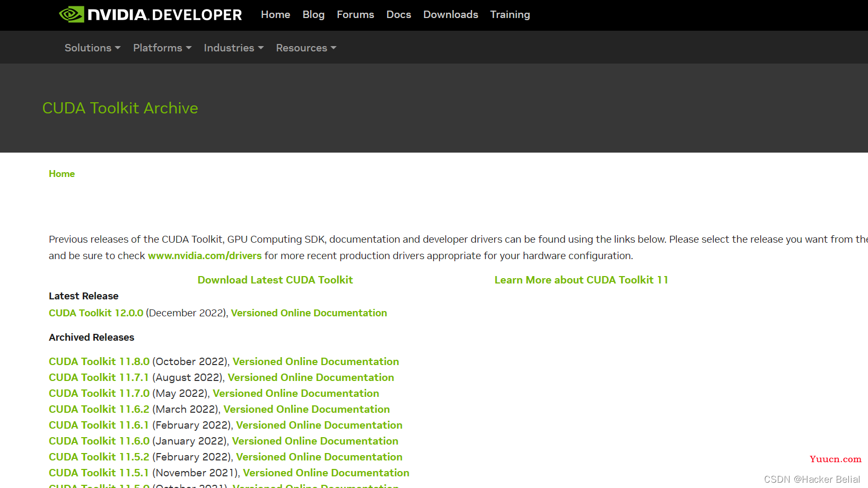
Task: Open the www.nvidia.com/drivers link
Action: [x=205, y=255]
